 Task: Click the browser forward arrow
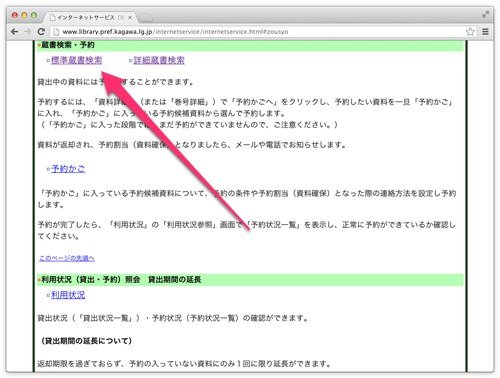click(28, 32)
